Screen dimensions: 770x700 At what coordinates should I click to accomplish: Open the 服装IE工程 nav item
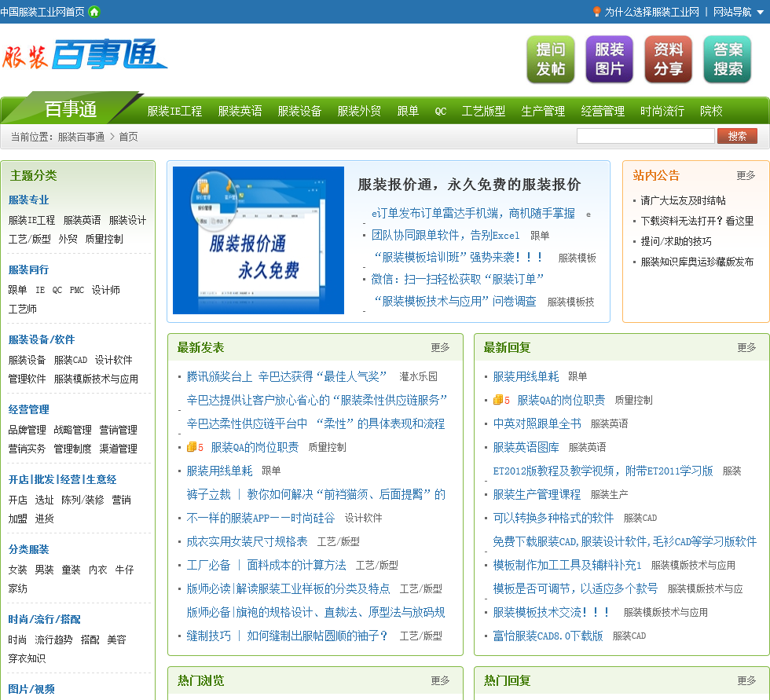[x=174, y=112]
